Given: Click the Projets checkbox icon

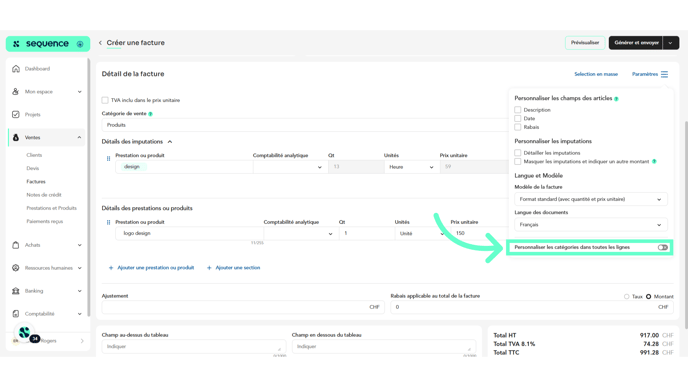Looking at the screenshot, I should 16,115.
